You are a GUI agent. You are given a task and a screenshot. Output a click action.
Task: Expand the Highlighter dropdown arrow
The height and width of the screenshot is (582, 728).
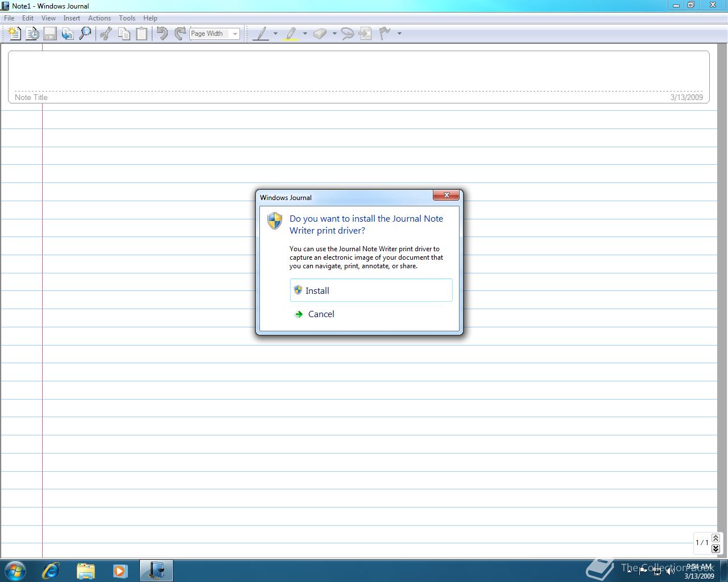(x=305, y=34)
